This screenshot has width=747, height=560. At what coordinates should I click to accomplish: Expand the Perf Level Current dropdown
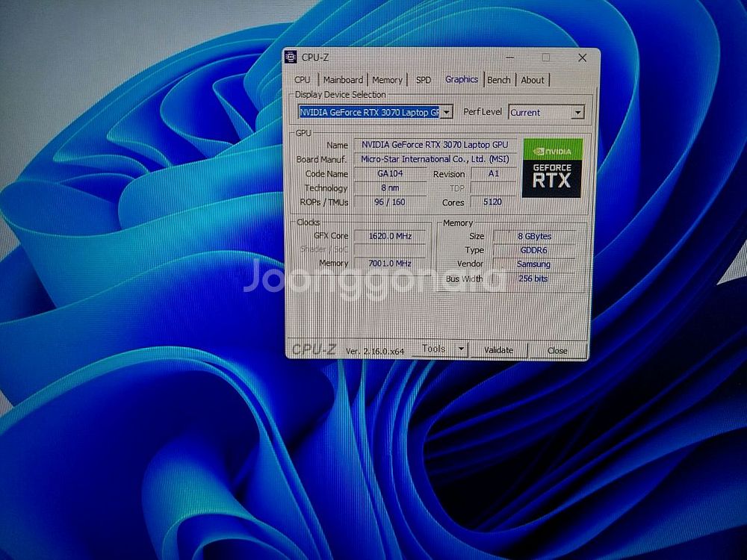546,113
